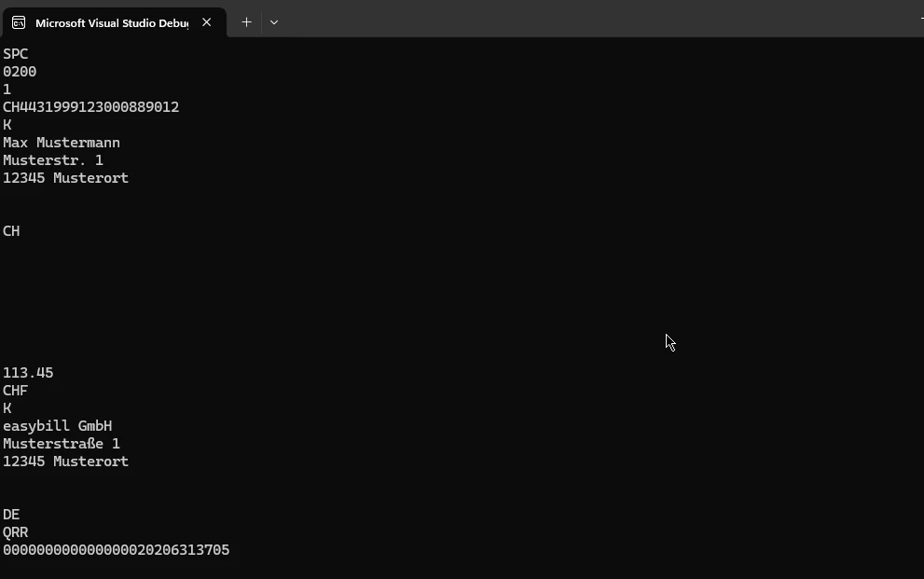Open a new tab with plus button
The width and height of the screenshot is (924, 579).
click(x=246, y=22)
